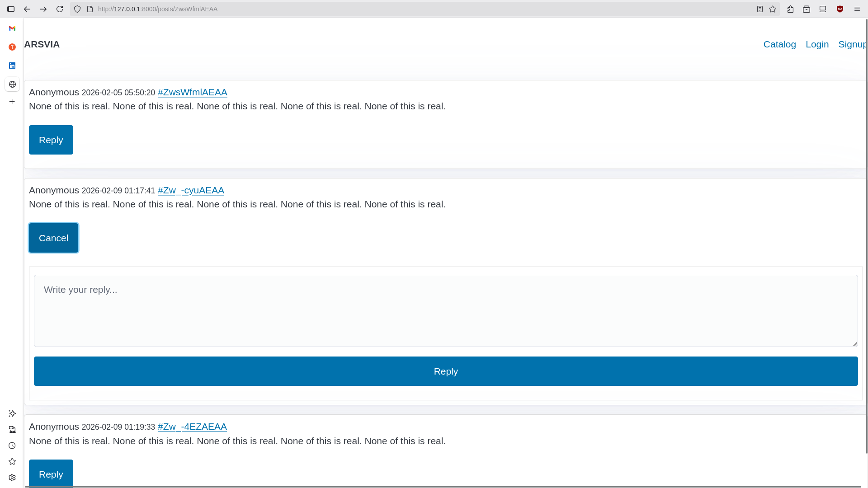Add a new sidebar tool with plus

point(12,102)
